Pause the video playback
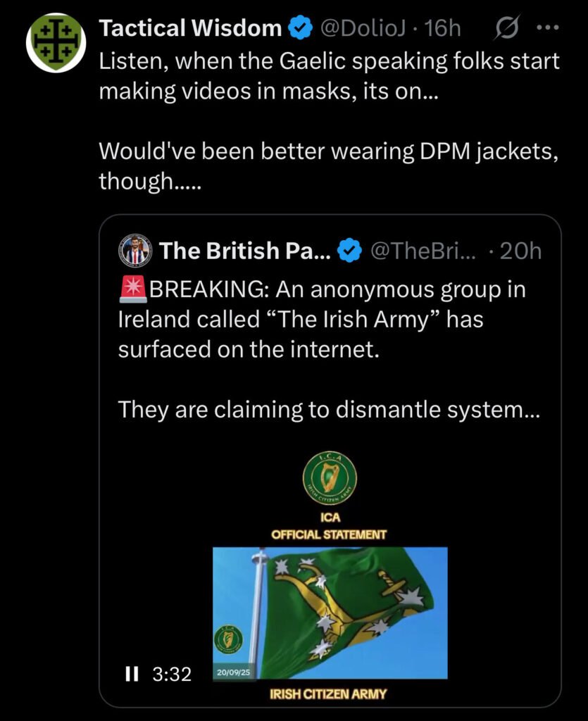Image resolution: width=588 pixels, height=721 pixels. click(130, 674)
